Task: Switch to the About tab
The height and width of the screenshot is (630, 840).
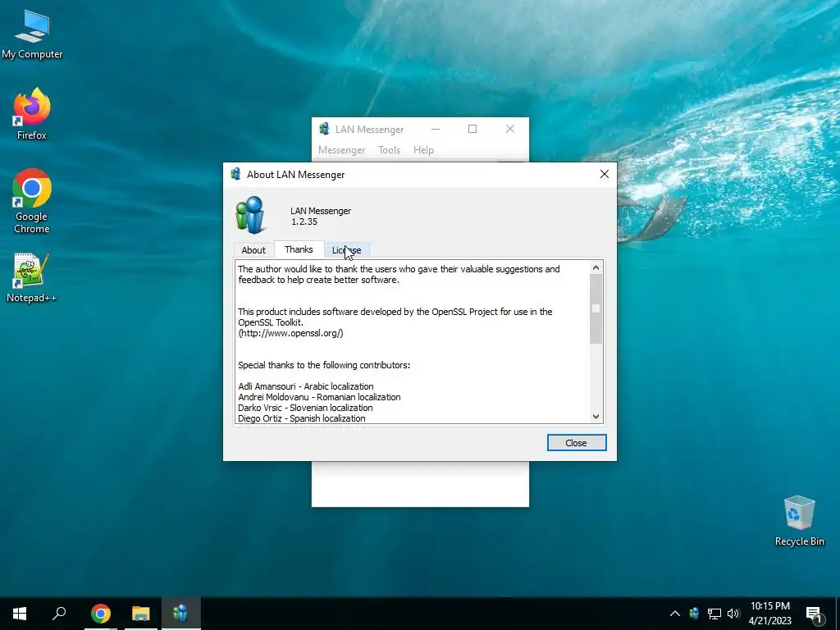Action: pos(253,250)
